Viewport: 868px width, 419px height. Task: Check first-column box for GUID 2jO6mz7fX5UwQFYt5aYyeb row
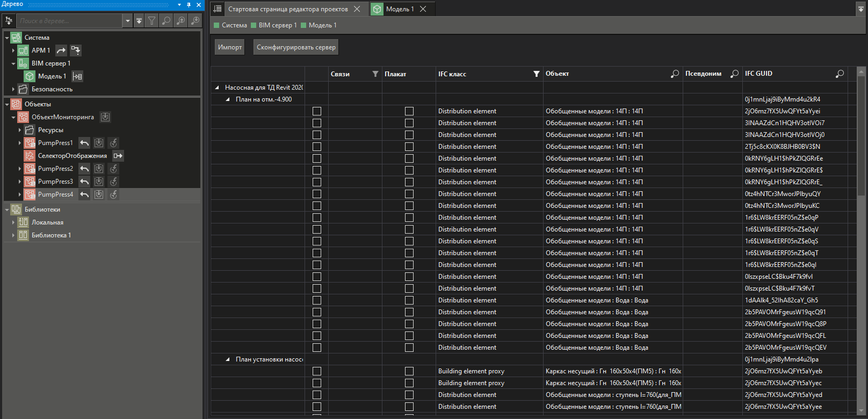point(317,371)
